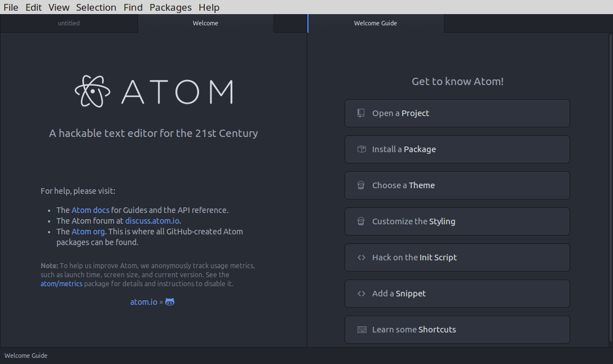Expand the Open a Project section
This screenshot has width=613, height=364.
457,113
